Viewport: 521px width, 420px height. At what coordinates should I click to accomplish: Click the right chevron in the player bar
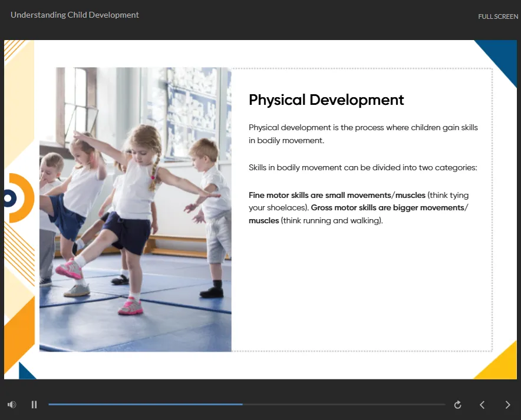pos(507,405)
